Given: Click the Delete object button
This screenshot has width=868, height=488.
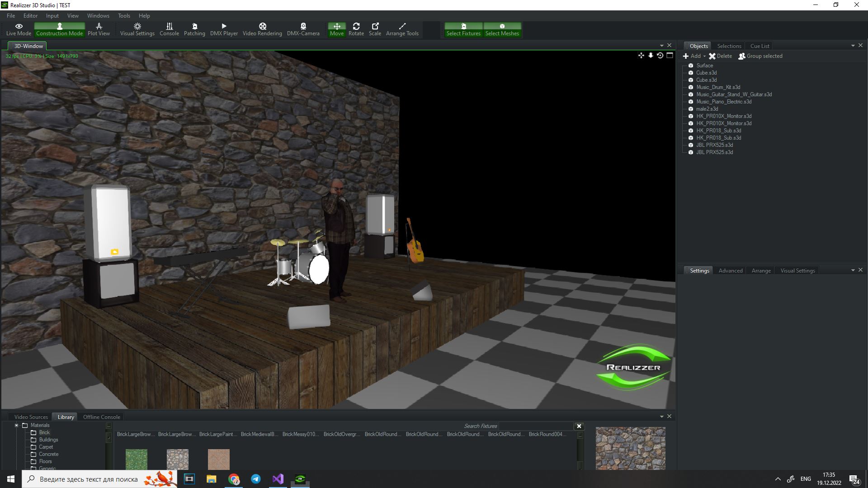Looking at the screenshot, I should (x=720, y=56).
